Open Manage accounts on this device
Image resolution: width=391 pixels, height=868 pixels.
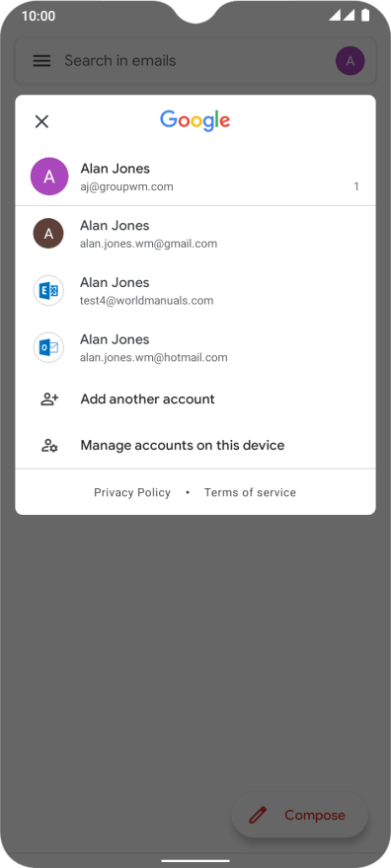tap(195, 446)
